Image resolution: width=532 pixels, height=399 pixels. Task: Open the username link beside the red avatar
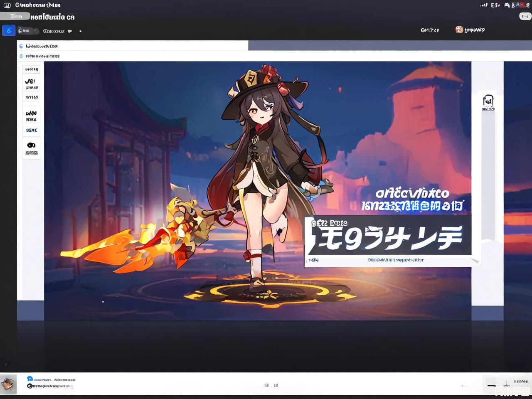click(x=475, y=30)
